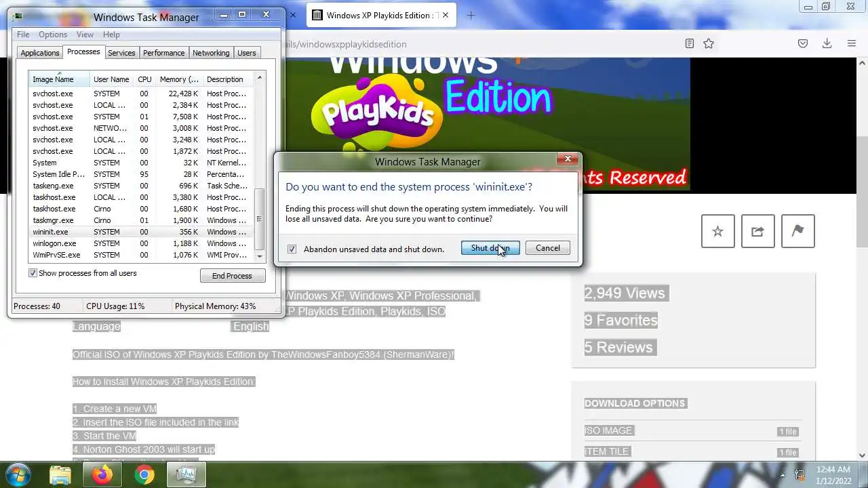
Task: Switch to the Networking tab
Action: pos(211,53)
